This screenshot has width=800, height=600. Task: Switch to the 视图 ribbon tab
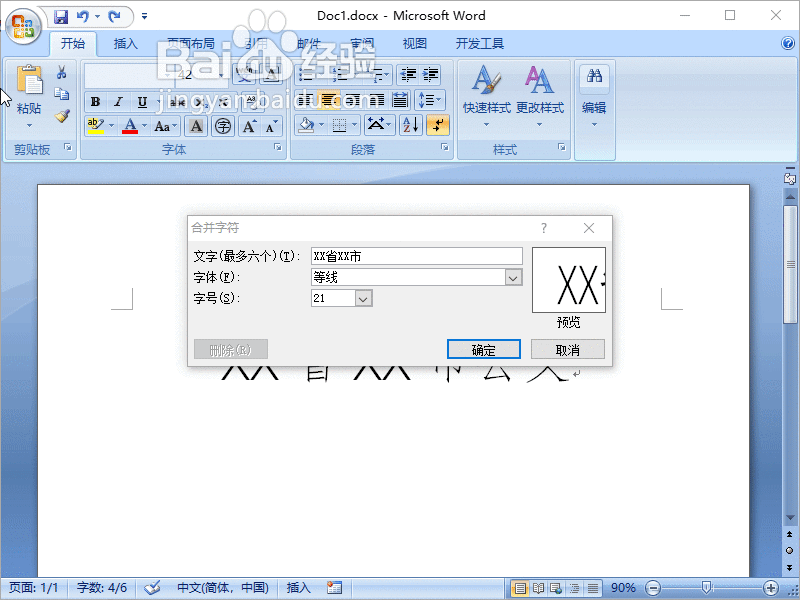click(414, 43)
